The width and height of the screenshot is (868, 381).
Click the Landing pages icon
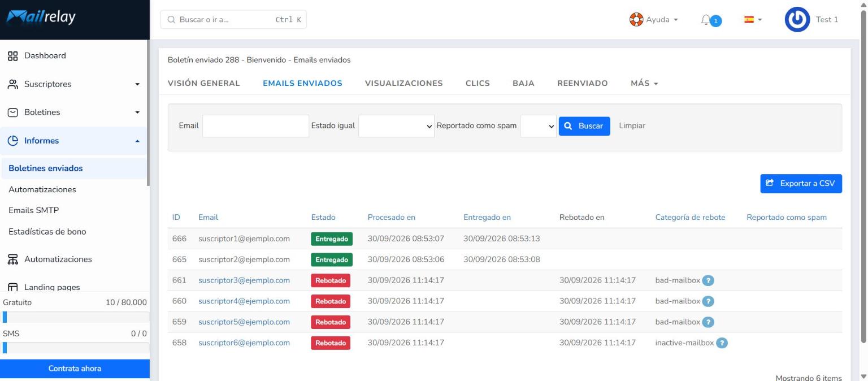click(12, 287)
